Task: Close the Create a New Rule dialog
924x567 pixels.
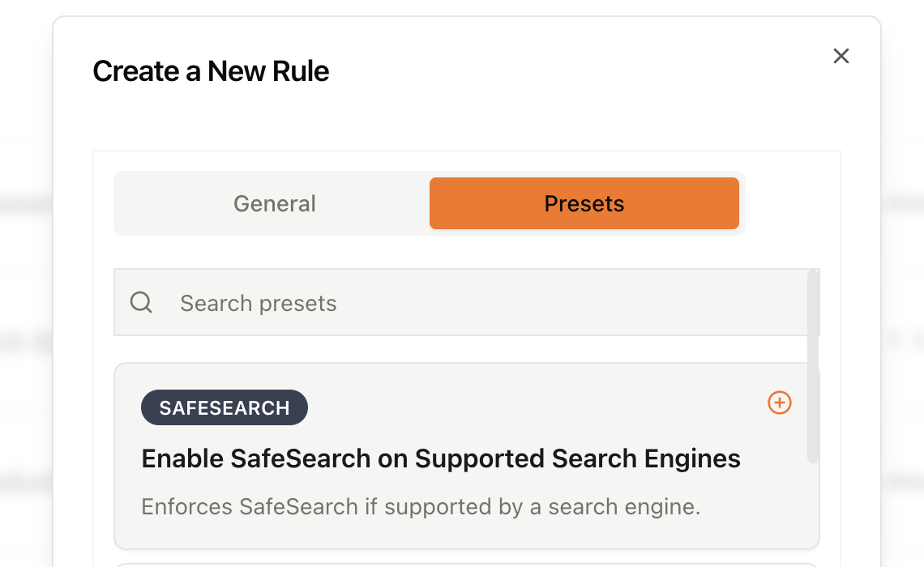Action: (x=841, y=56)
